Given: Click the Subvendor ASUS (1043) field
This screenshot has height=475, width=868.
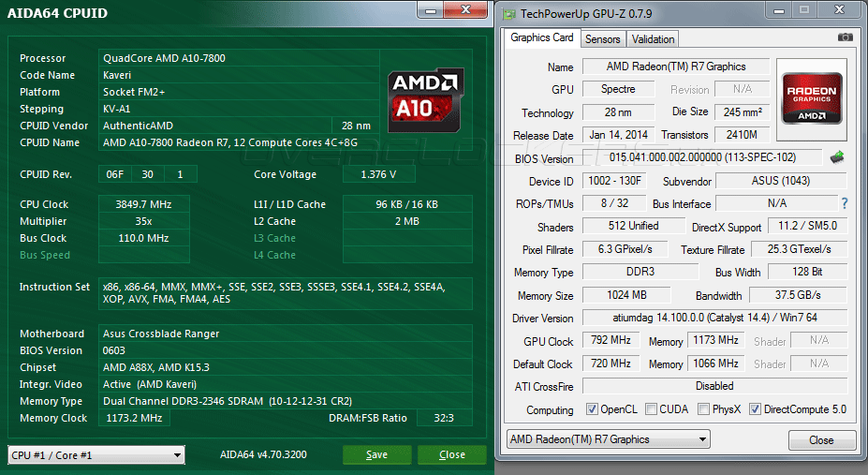Looking at the screenshot, I should tap(781, 181).
